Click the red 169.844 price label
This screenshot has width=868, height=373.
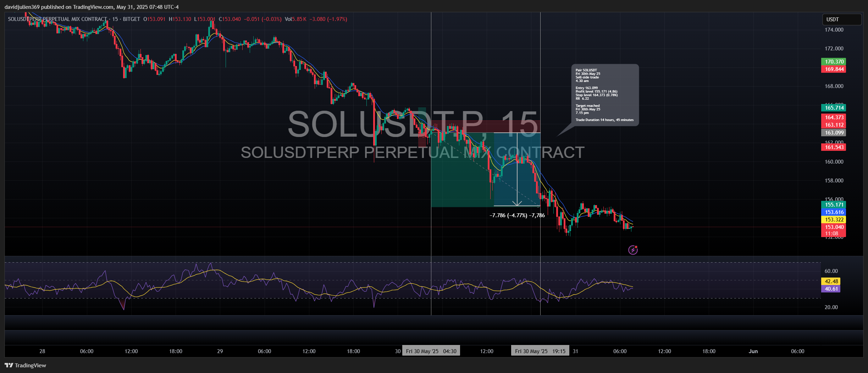click(834, 69)
